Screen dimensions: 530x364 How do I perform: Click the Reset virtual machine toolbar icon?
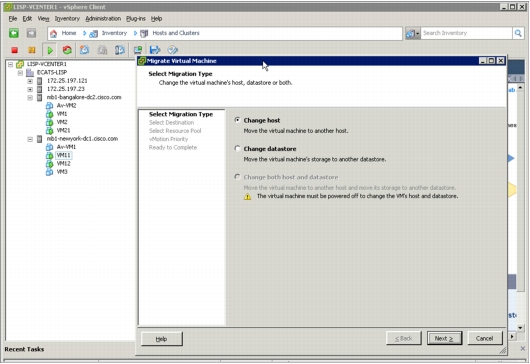pyautogui.click(x=67, y=50)
